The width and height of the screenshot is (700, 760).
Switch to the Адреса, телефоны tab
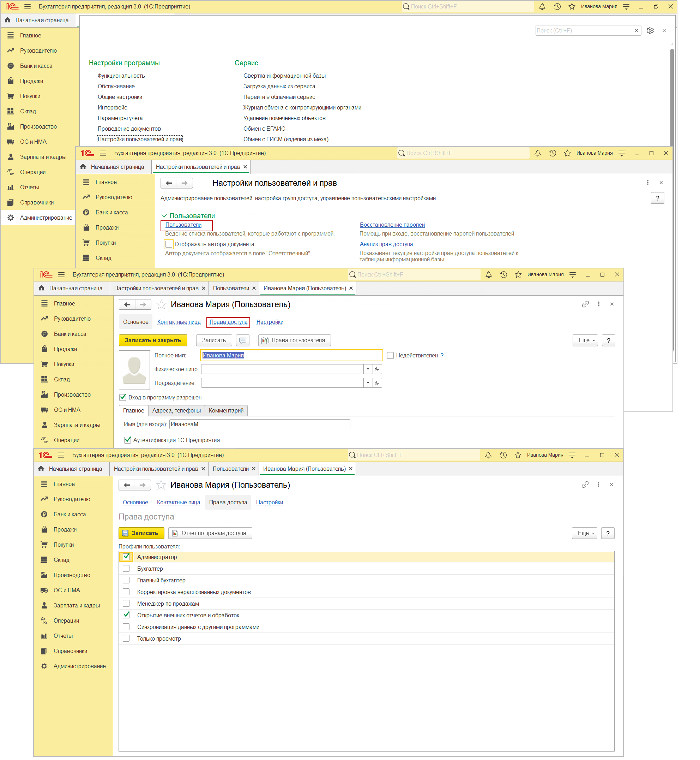(x=176, y=410)
